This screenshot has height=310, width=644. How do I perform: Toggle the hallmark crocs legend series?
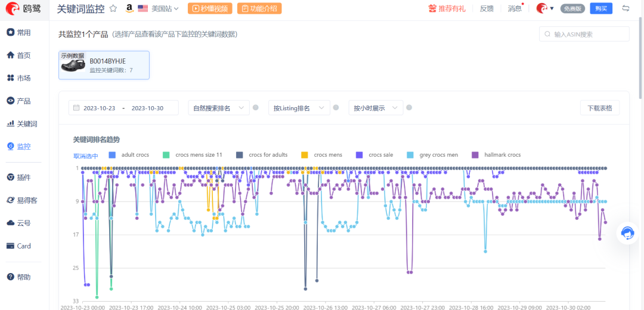pos(496,155)
